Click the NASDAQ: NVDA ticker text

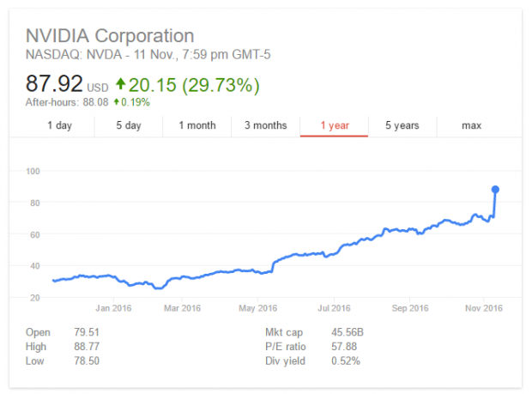(x=74, y=55)
